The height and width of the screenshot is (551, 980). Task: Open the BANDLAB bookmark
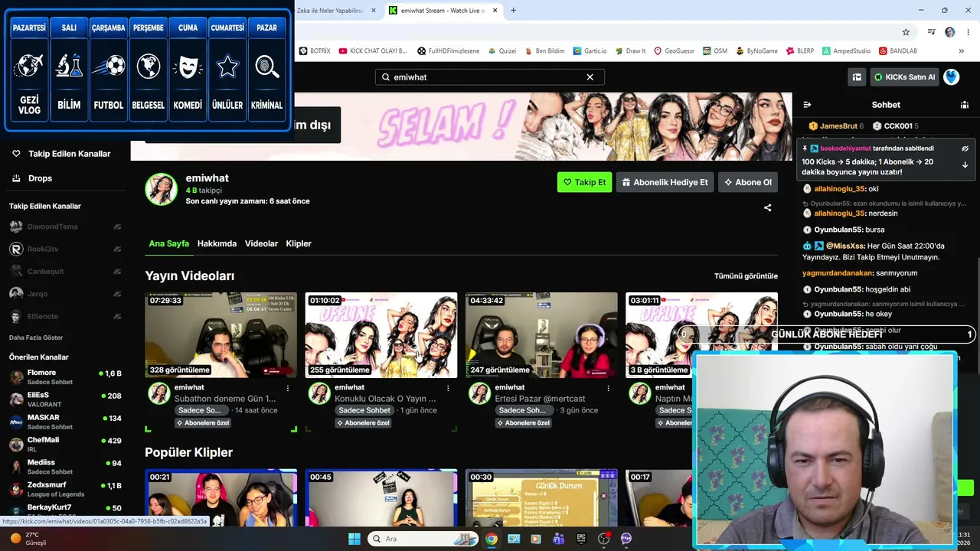(x=898, y=51)
